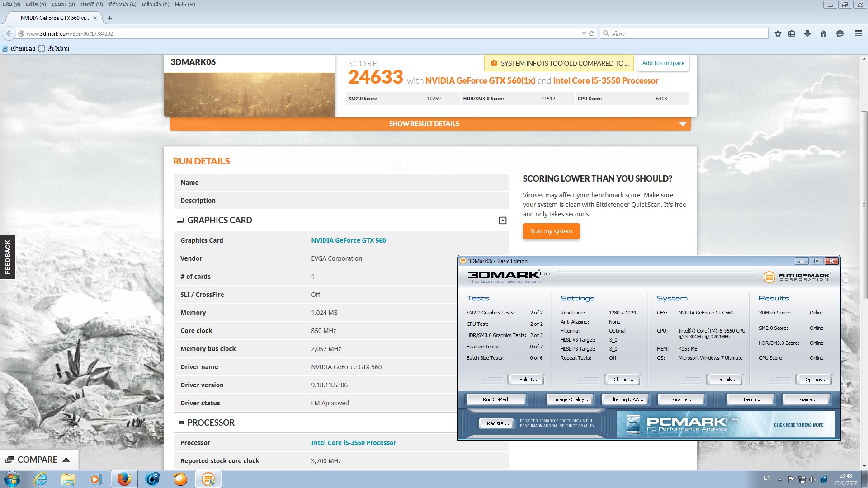Image resolution: width=868 pixels, height=488 pixels.
Task: Click Scan my system button
Action: 551,231
